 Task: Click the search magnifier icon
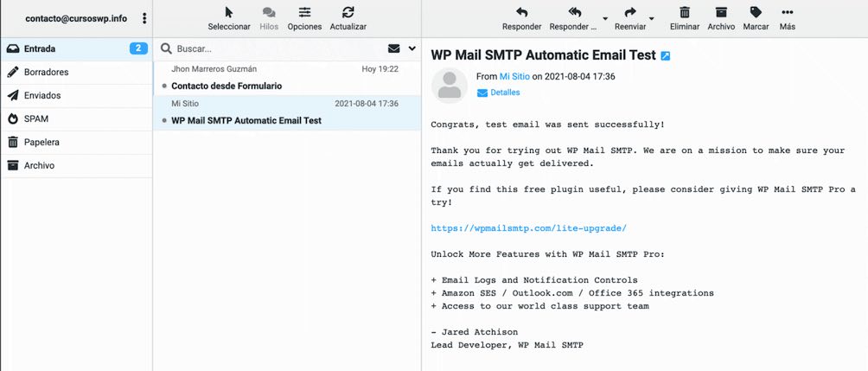click(166, 48)
